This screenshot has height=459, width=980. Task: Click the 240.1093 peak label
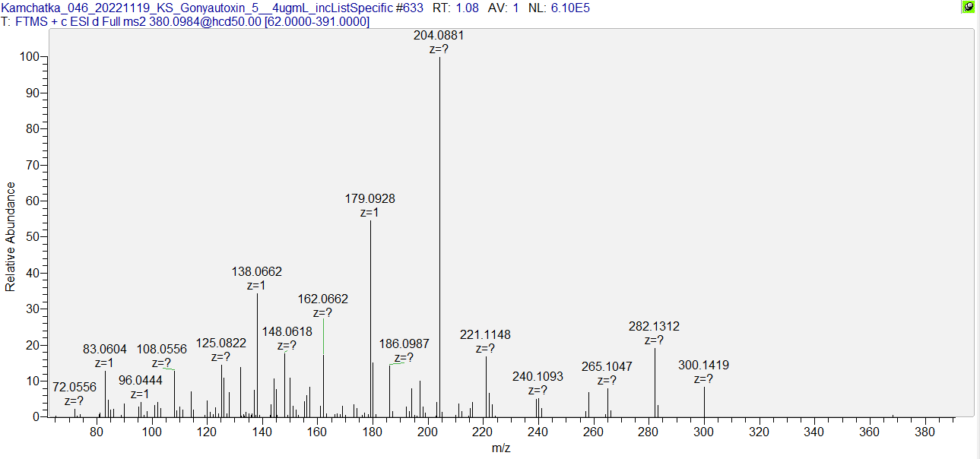[x=538, y=376]
